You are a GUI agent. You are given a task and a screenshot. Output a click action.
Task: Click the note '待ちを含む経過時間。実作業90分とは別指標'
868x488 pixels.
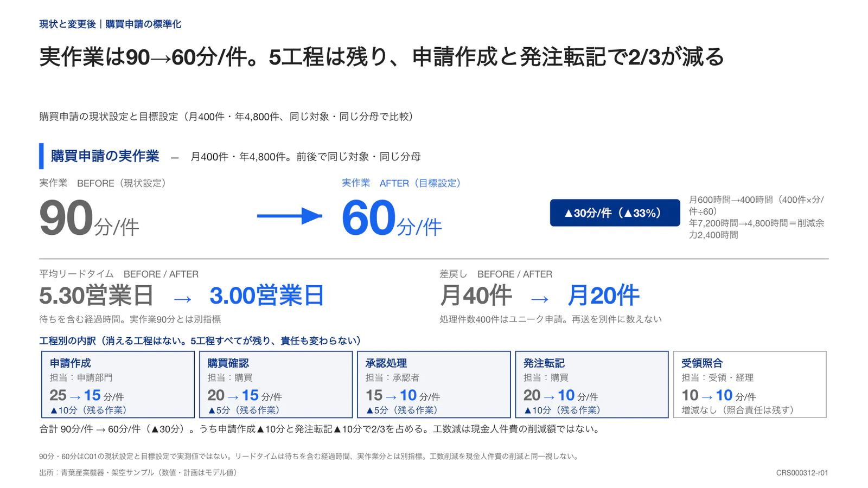pyautogui.click(x=130, y=319)
